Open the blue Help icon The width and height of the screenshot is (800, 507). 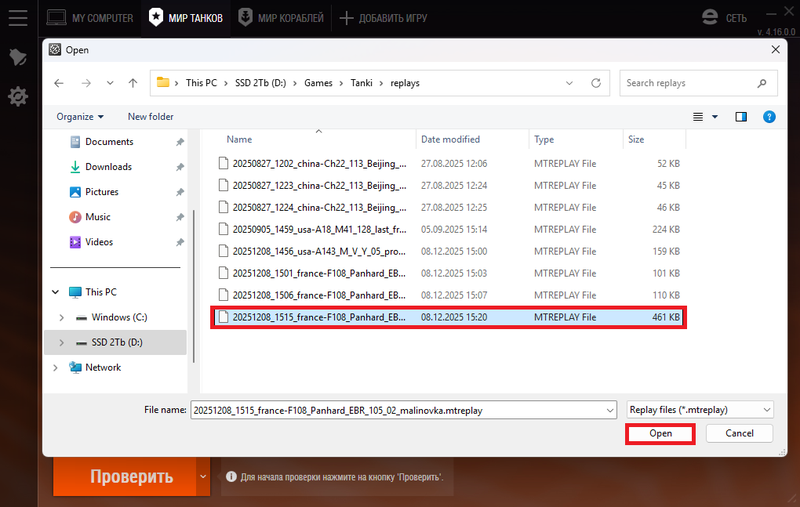(x=769, y=117)
